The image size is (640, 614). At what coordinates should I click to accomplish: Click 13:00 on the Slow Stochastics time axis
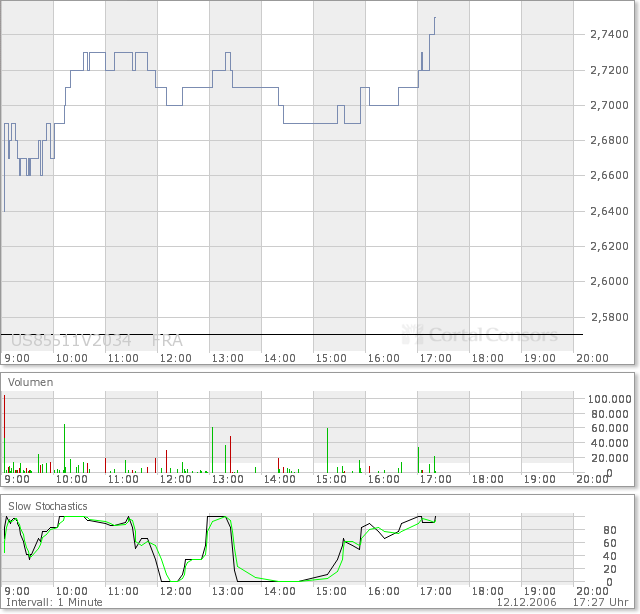[227, 592]
